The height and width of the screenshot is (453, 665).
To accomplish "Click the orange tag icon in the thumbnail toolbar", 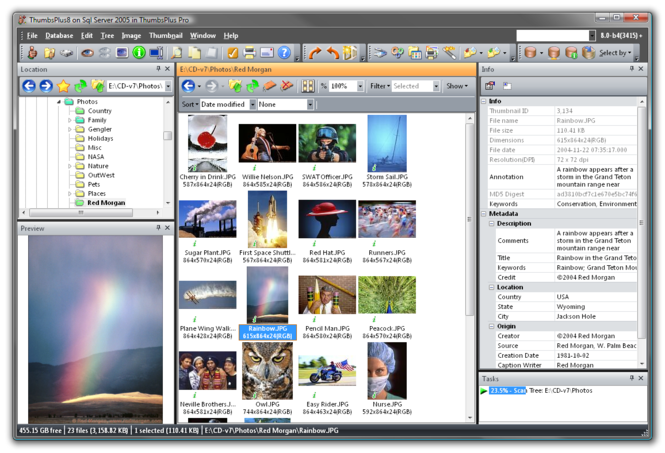I will pyautogui.click(x=269, y=86).
